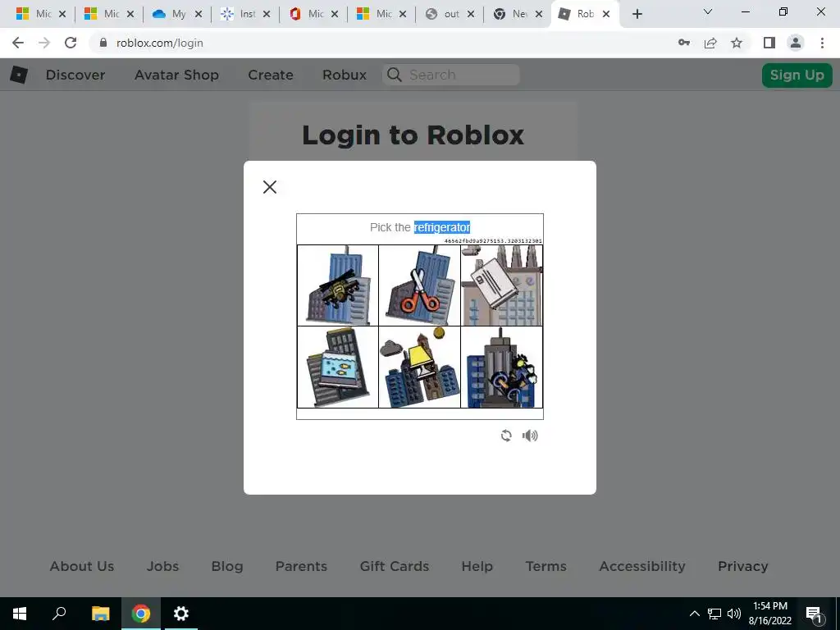Screen dimensions: 840x630
Task: Open the Accessibility footer link
Action: (642, 566)
